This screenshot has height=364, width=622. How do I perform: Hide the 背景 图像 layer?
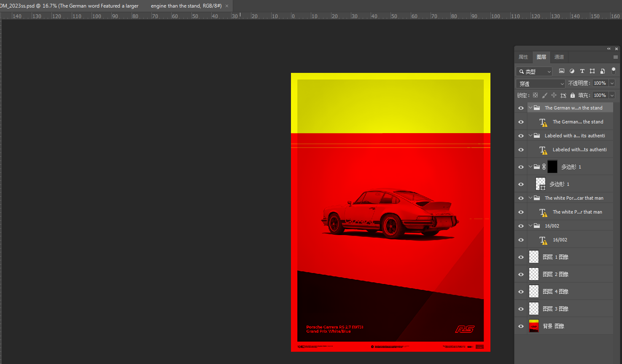click(x=521, y=326)
